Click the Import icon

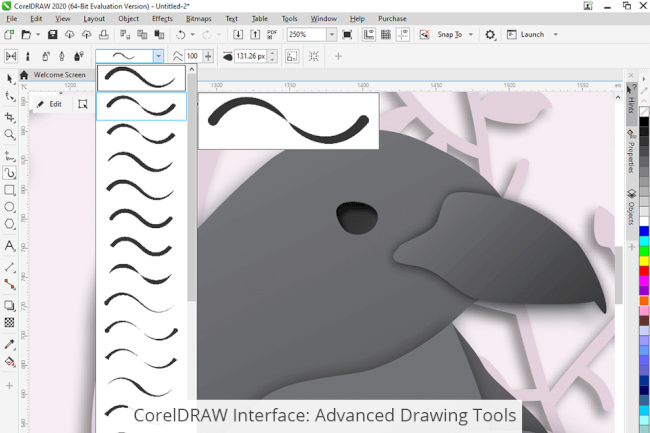tap(238, 34)
